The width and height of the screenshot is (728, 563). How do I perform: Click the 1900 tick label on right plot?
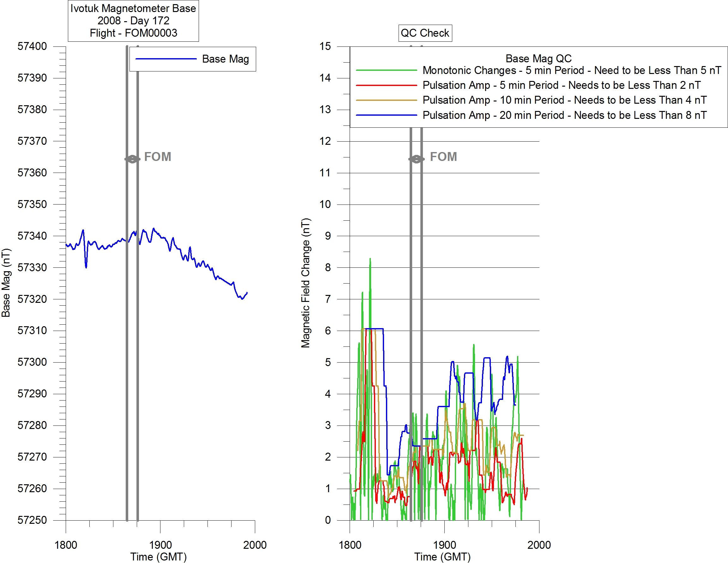(444, 545)
